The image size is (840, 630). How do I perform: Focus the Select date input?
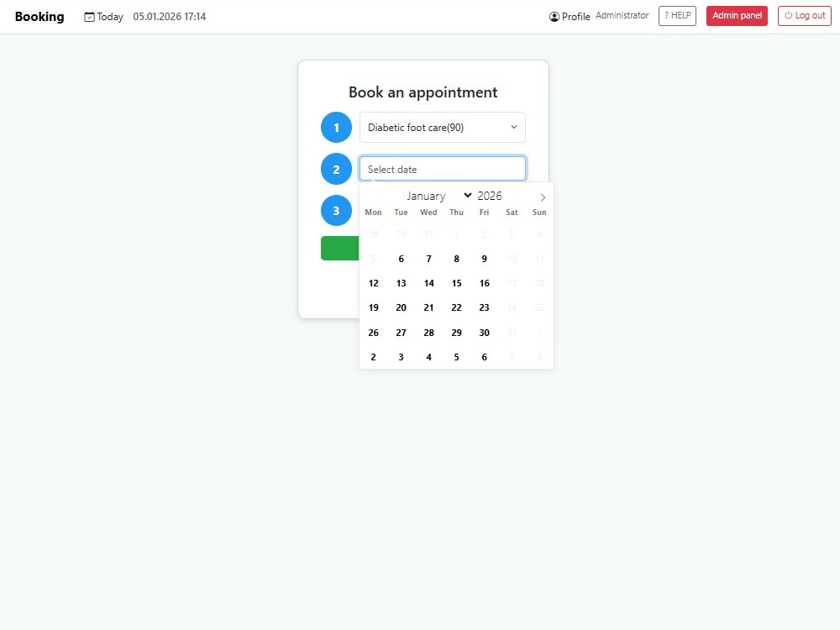(x=443, y=170)
